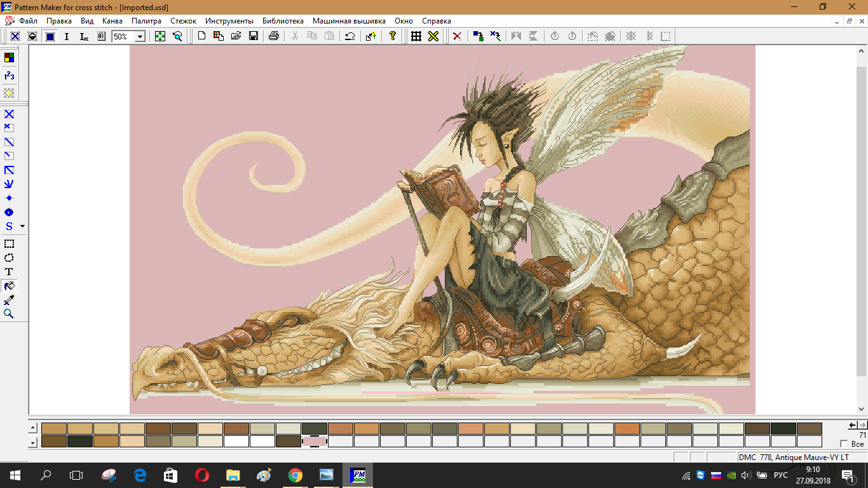Image resolution: width=868 pixels, height=488 pixels.
Task: Check the 'Все' checkbox
Action: (x=844, y=444)
